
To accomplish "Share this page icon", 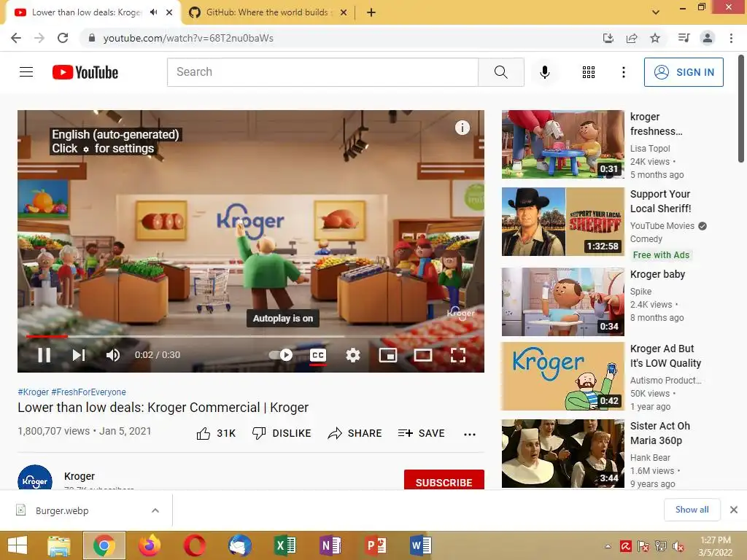I will click(632, 38).
